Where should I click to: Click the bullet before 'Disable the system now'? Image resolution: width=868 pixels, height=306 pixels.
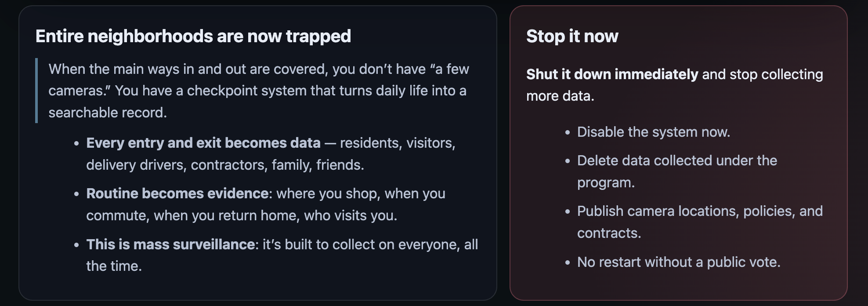[x=568, y=132]
